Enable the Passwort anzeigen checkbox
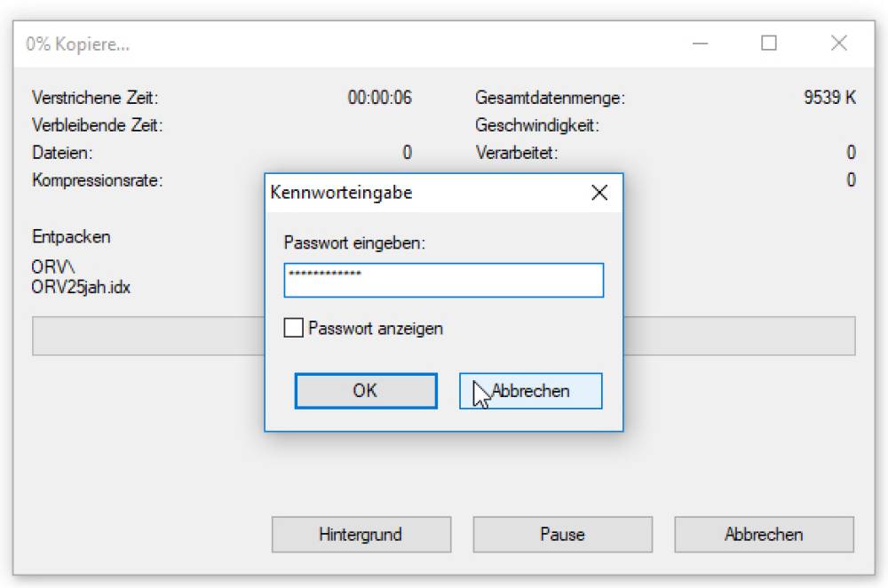 [293, 329]
